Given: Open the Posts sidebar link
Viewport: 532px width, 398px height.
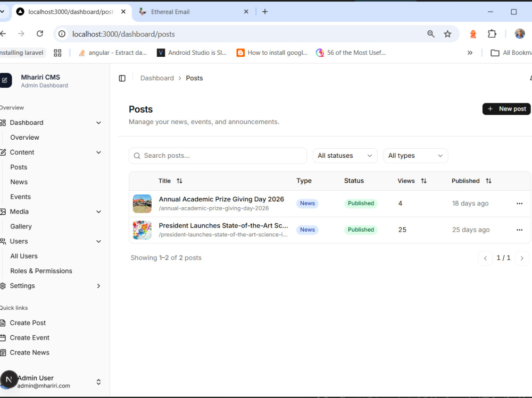Looking at the screenshot, I should pyautogui.click(x=18, y=167).
